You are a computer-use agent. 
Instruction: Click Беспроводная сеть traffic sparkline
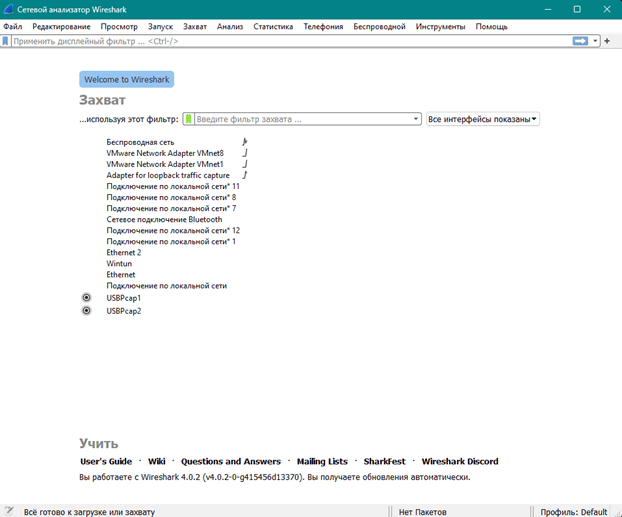tap(245, 141)
